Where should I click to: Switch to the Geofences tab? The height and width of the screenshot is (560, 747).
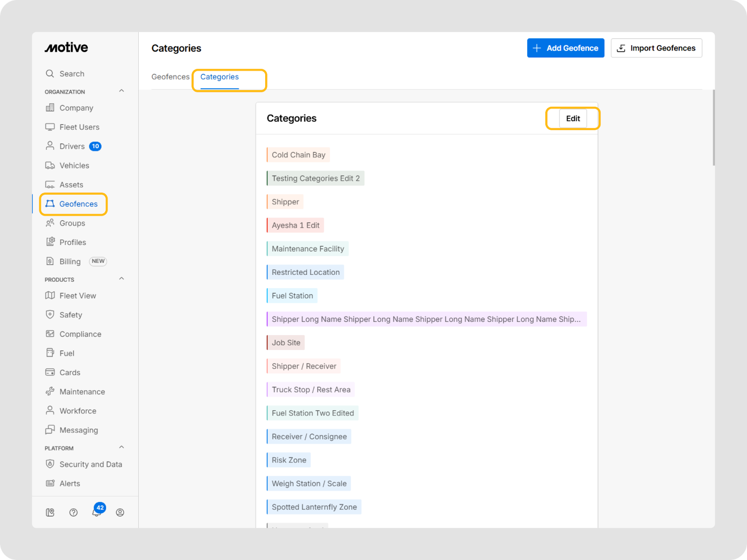170,77
